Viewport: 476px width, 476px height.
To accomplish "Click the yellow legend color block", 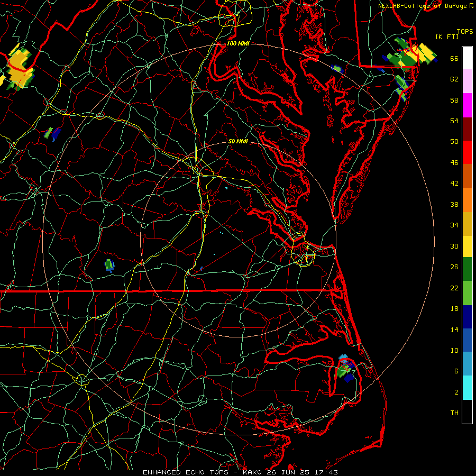I will coord(467,246).
